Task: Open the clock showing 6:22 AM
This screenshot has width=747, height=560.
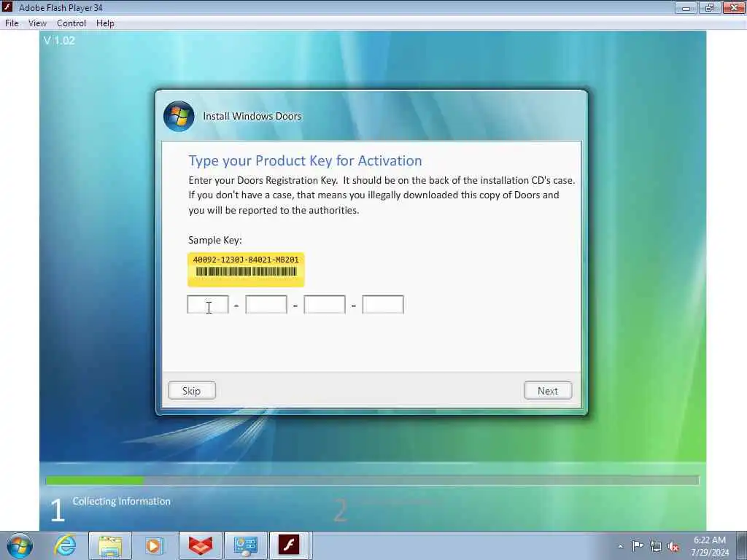Action: coord(710,546)
